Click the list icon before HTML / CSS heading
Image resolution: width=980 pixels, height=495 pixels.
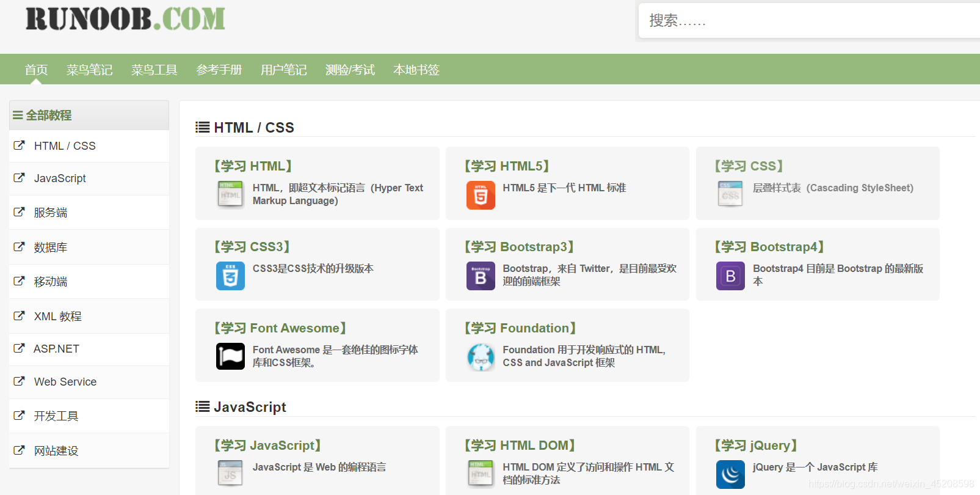(x=202, y=127)
